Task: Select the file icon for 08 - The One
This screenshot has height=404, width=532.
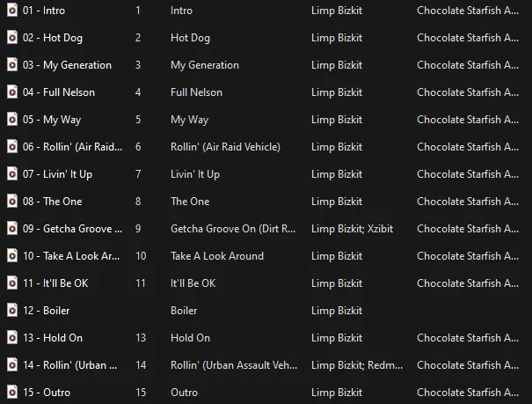Action: click(x=12, y=201)
